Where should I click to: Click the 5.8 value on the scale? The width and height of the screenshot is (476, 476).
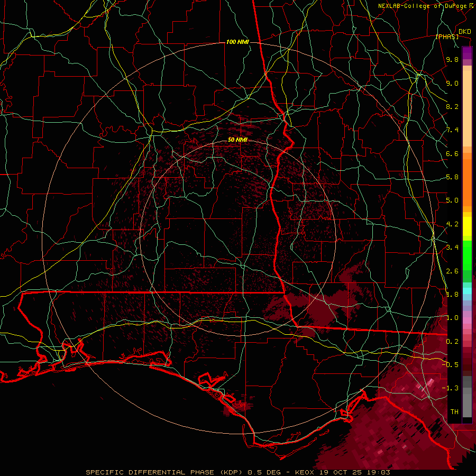(452, 177)
